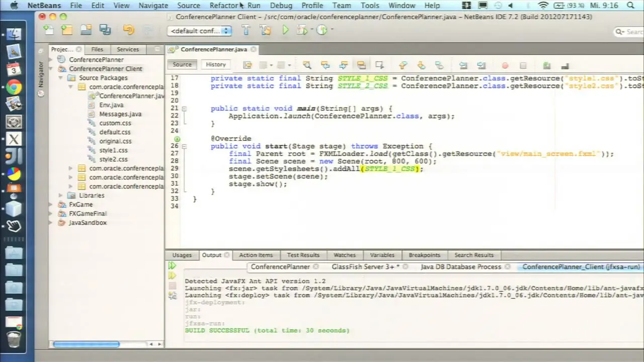Viewport: 644px width, 362px height.
Task: Click the Find Next Occurrence icon
Action: (x=344, y=65)
